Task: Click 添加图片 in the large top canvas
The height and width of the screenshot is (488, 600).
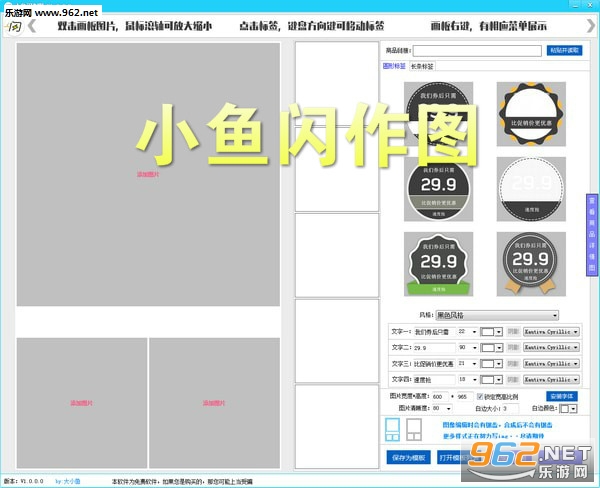Action: [x=148, y=174]
